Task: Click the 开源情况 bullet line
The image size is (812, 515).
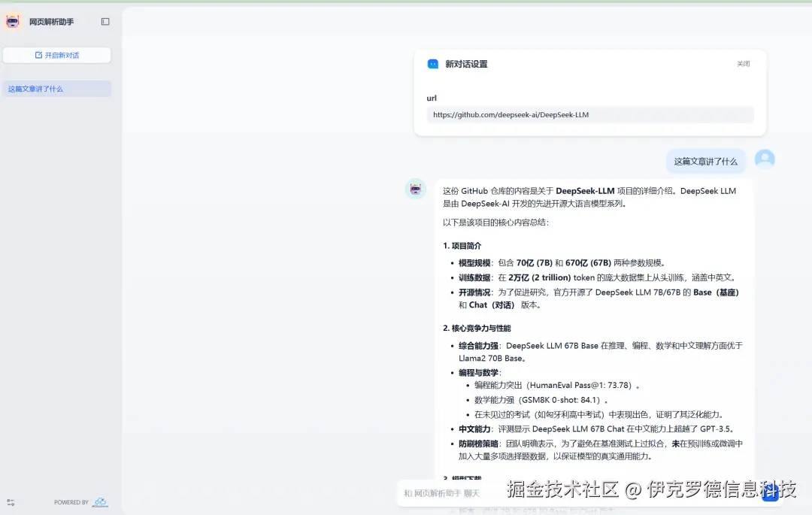Action: [598, 298]
